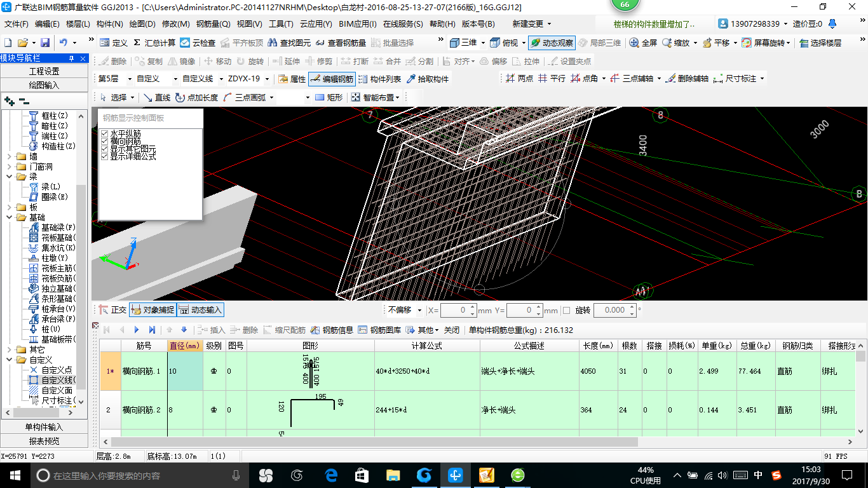
Task: Expand the 三维 view dropdown arrow
Action: click(483, 43)
